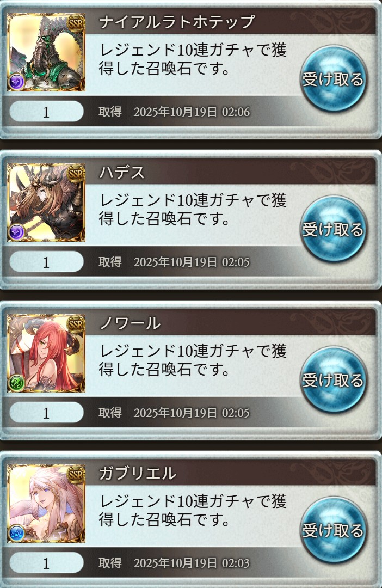
Task: Claim the ナイアルラトホテップ summon stone
Action: pyautogui.click(x=333, y=79)
